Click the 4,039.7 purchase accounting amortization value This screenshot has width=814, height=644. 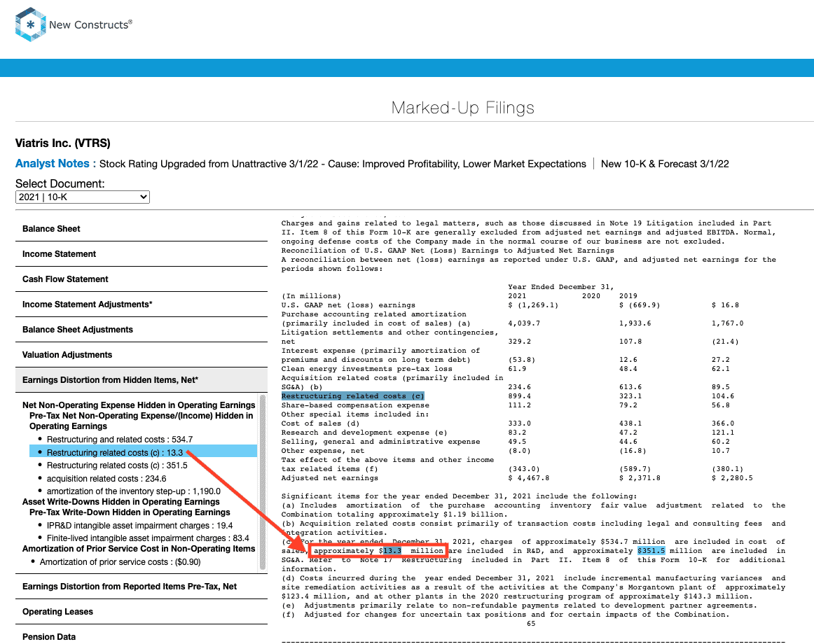tap(524, 323)
